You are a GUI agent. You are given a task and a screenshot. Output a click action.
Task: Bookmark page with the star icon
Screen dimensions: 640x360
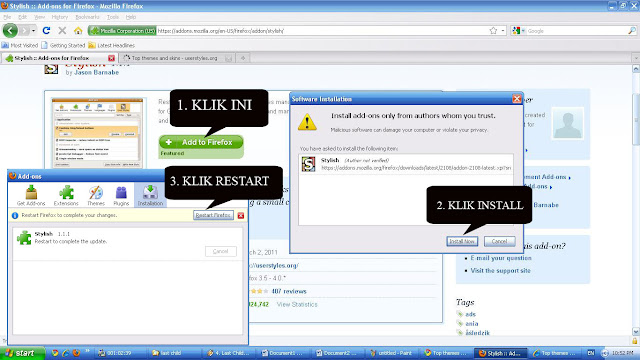(x=493, y=31)
